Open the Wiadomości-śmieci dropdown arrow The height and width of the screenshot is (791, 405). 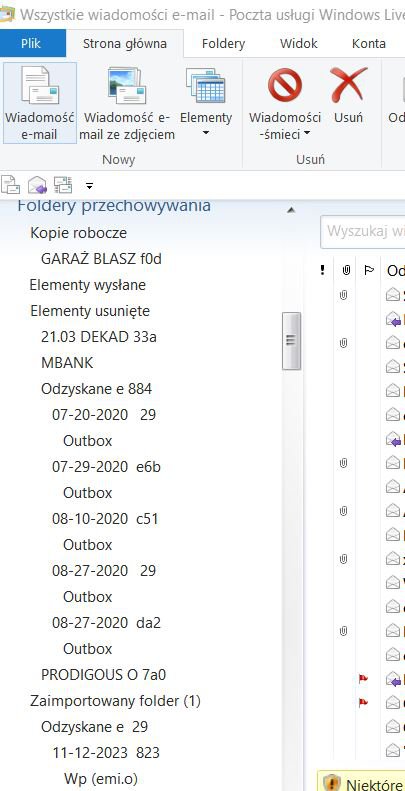coord(307,134)
